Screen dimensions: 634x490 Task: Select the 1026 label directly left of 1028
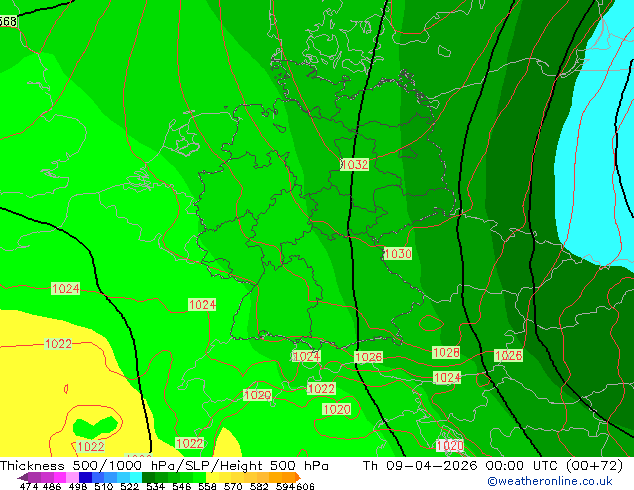tap(368, 357)
